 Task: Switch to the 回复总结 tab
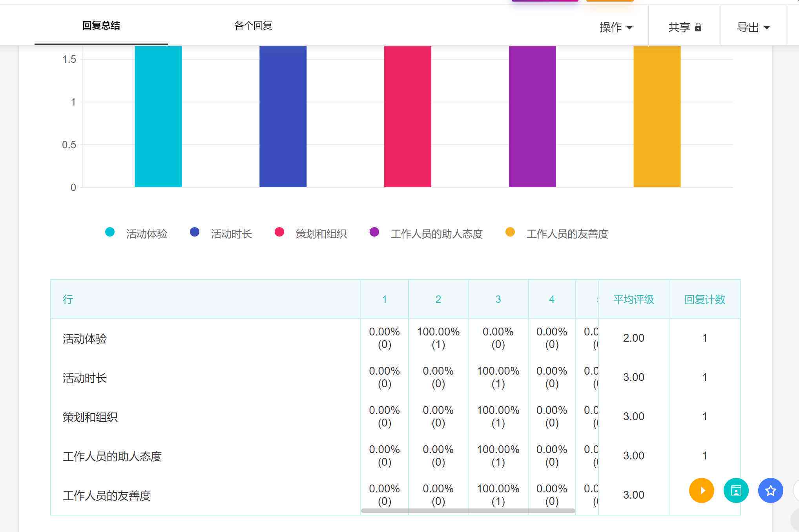[101, 26]
